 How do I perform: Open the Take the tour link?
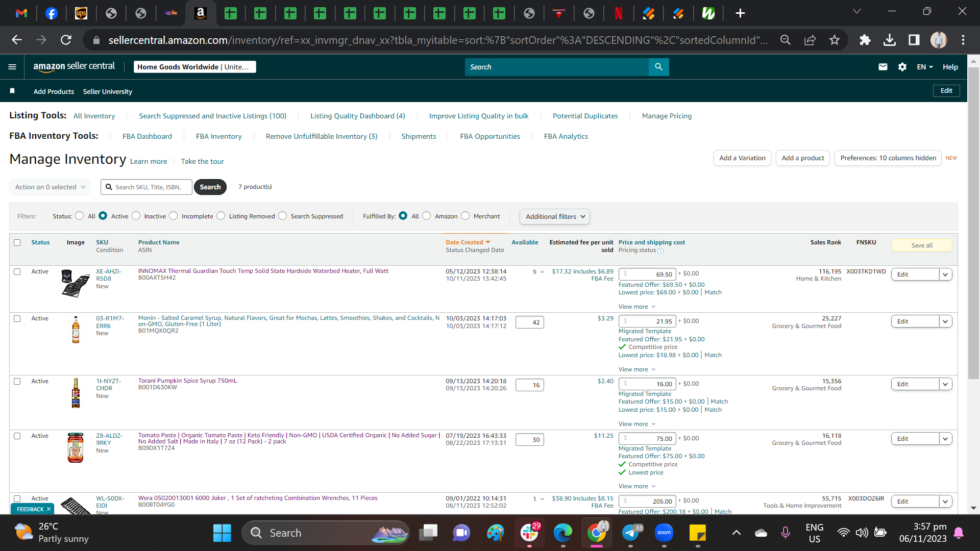[202, 161]
